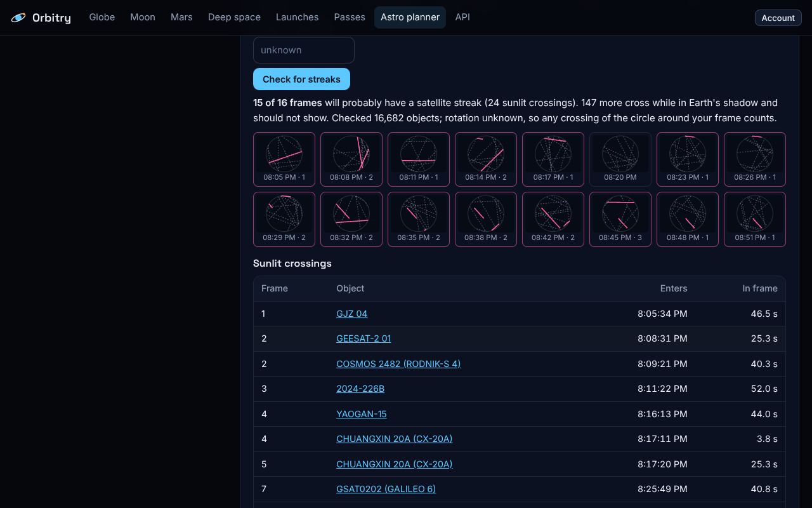Open the 08:42 PM frame thumbnail

pyautogui.click(x=553, y=219)
